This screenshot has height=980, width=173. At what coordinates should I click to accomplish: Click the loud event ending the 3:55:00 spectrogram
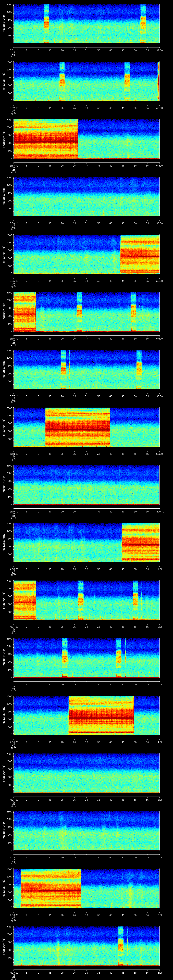[x=140, y=254]
